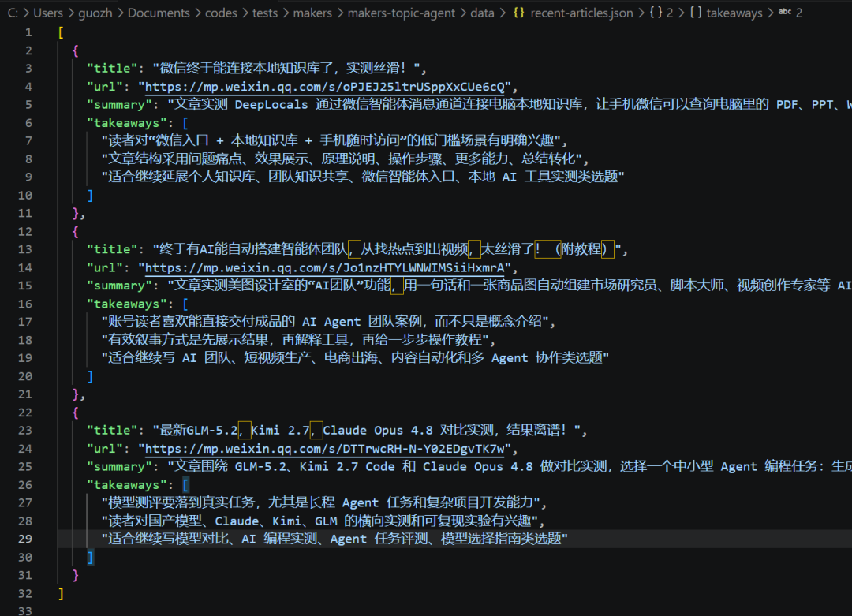Click the closing square bracket on line 32
852x616 pixels.
pos(61,593)
